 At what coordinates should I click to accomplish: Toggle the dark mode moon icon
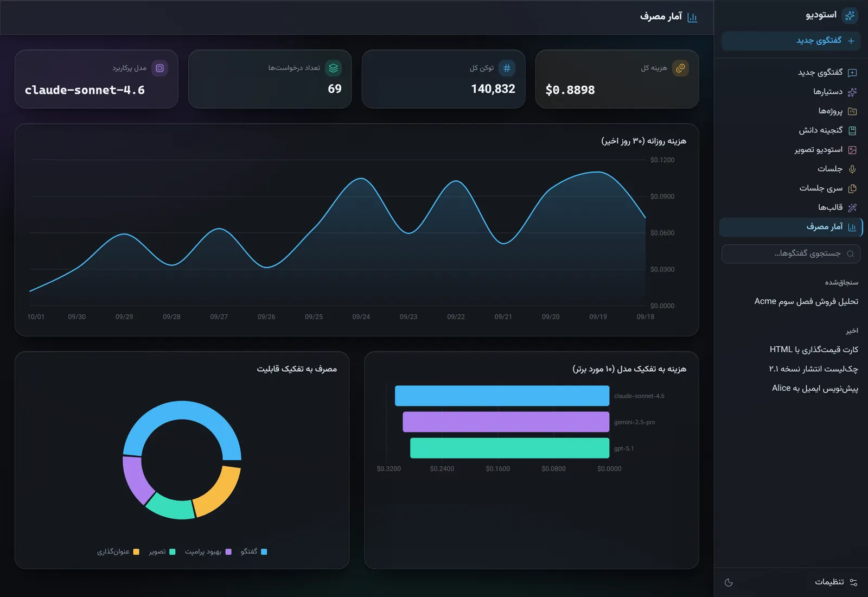pos(729,582)
